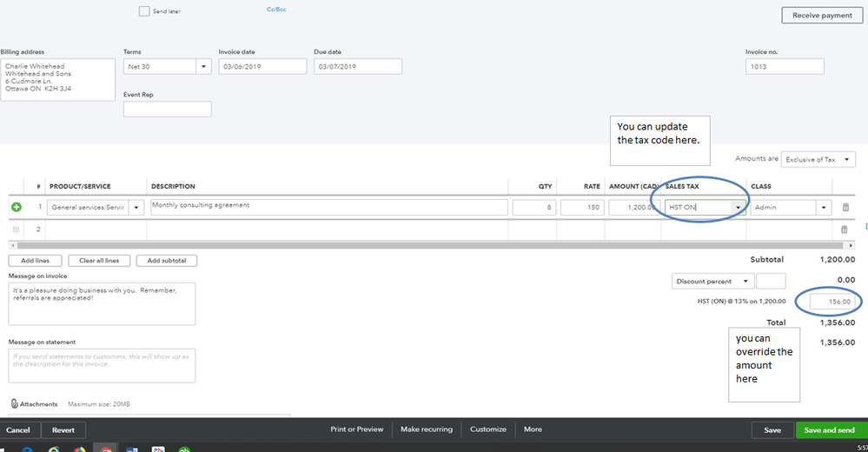Click the Message on invoice text box
868x452 pixels.
click(102, 304)
